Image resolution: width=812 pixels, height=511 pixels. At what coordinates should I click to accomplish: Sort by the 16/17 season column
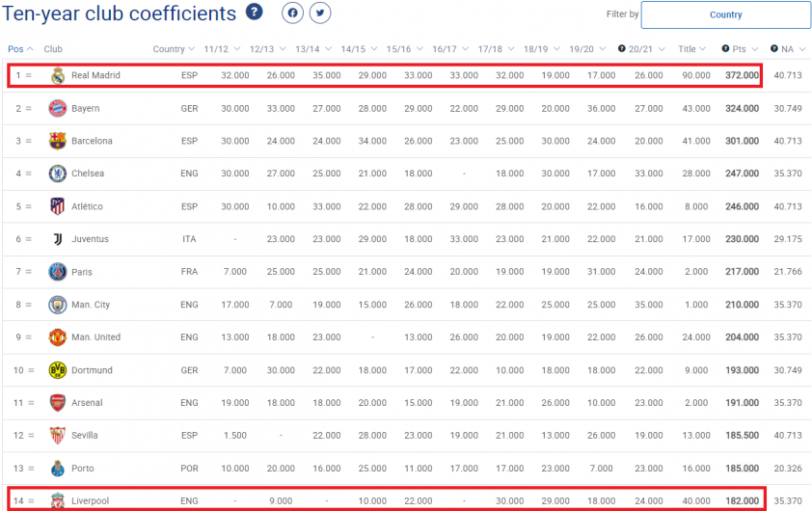click(x=450, y=48)
